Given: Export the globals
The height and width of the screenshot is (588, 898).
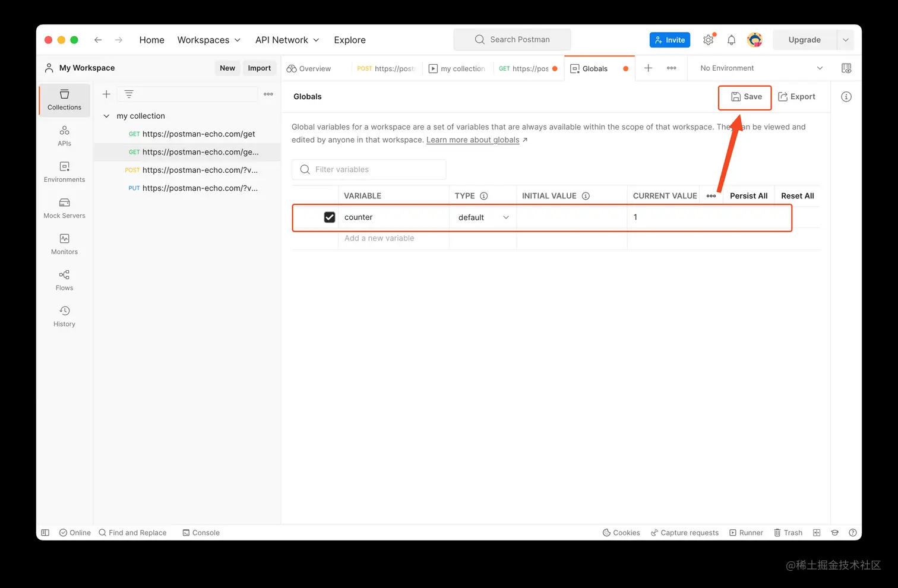Looking at the screenshot, I should tap(796, 97).
